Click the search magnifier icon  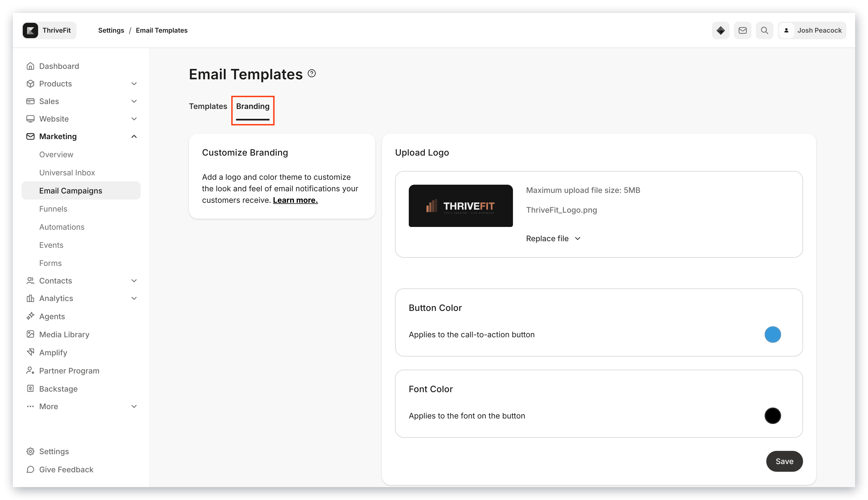(x=764, y=30)
